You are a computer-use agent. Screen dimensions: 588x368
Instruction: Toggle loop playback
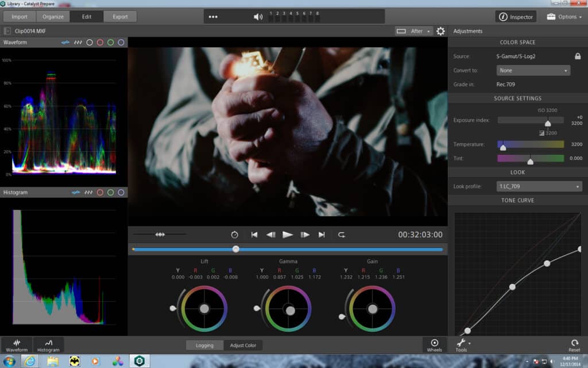click(341, 235)
